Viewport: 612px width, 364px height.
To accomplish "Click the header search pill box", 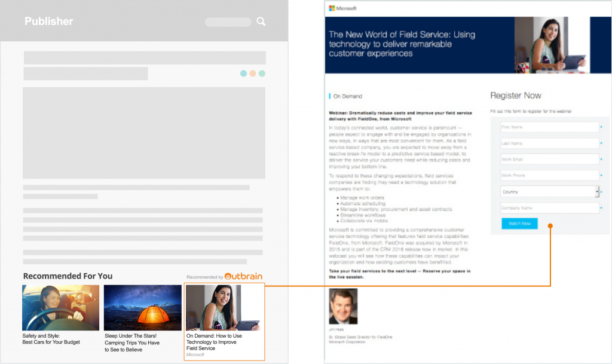I will (228, 22).
